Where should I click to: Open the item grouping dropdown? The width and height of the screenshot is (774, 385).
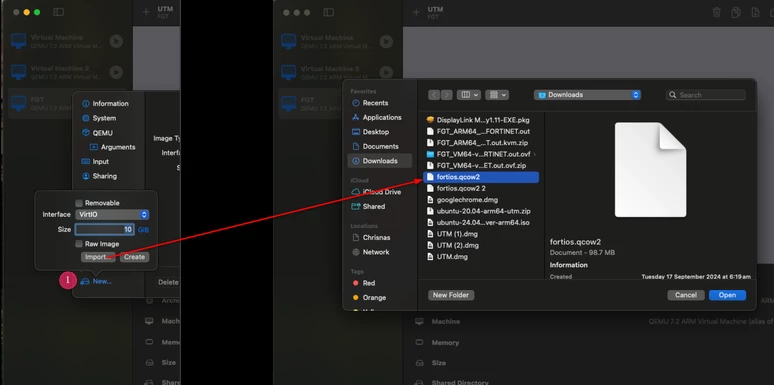pos(497,95)
